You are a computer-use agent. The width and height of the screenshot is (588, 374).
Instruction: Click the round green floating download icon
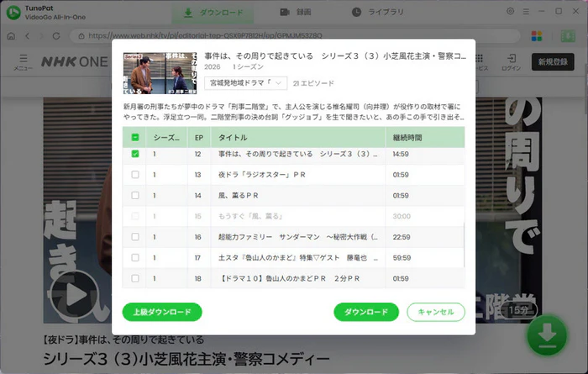coord(547,335)
